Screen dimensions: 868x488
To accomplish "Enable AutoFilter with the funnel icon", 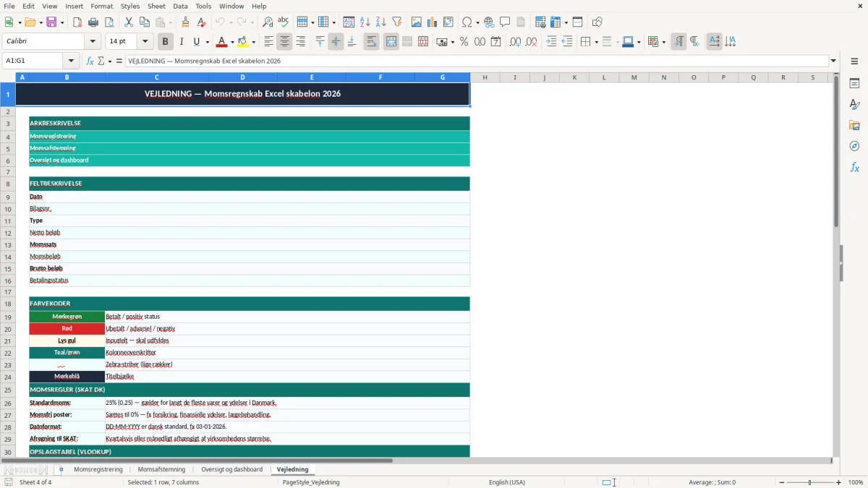I will [397, 22].
